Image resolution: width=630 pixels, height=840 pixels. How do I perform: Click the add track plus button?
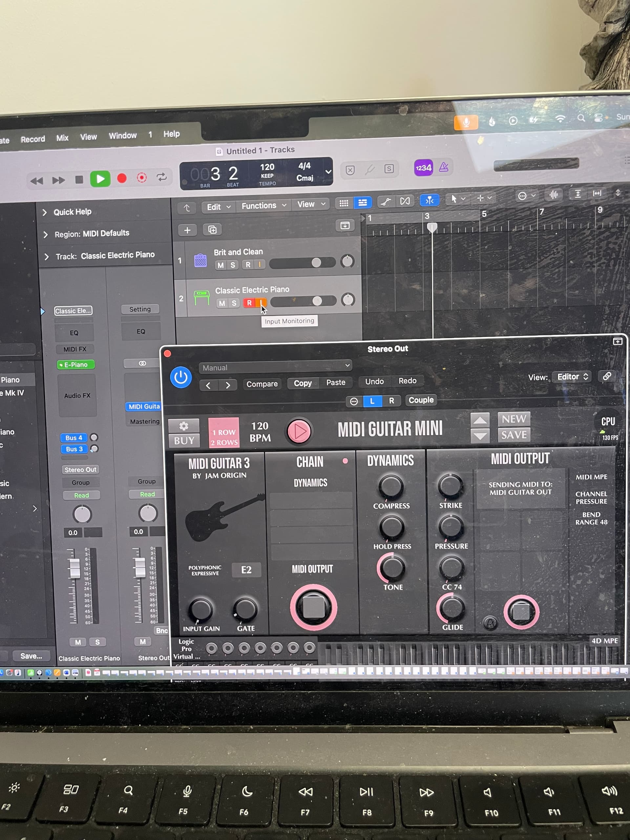click(187, 230)
